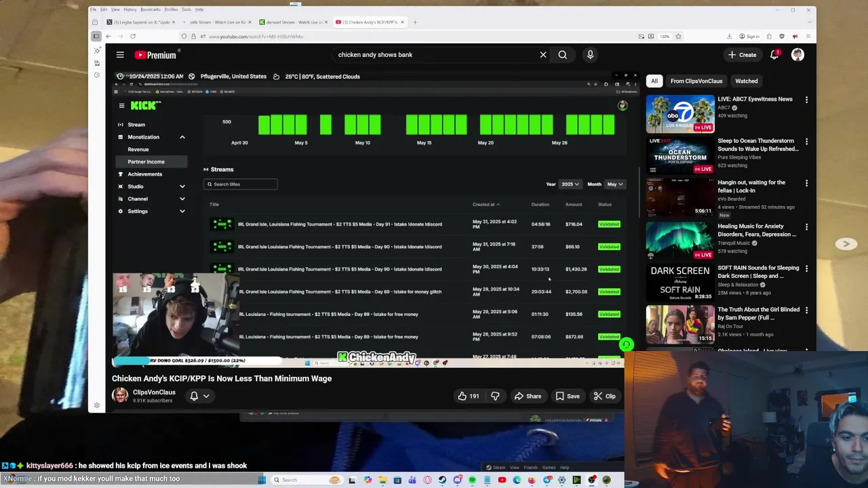Click the Create button
The image size is (868, 488).
(742, 55)
